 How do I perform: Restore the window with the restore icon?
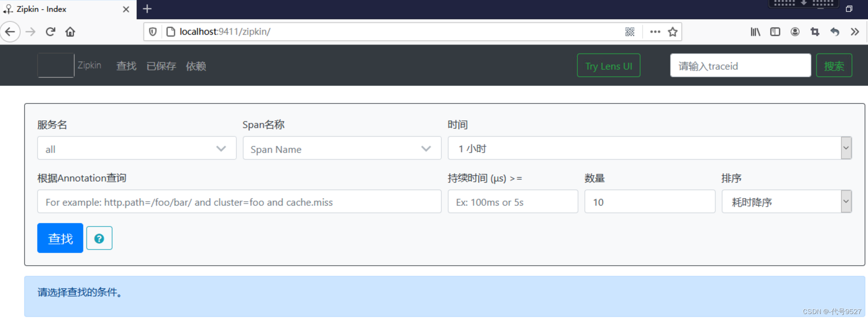point(849,9)
